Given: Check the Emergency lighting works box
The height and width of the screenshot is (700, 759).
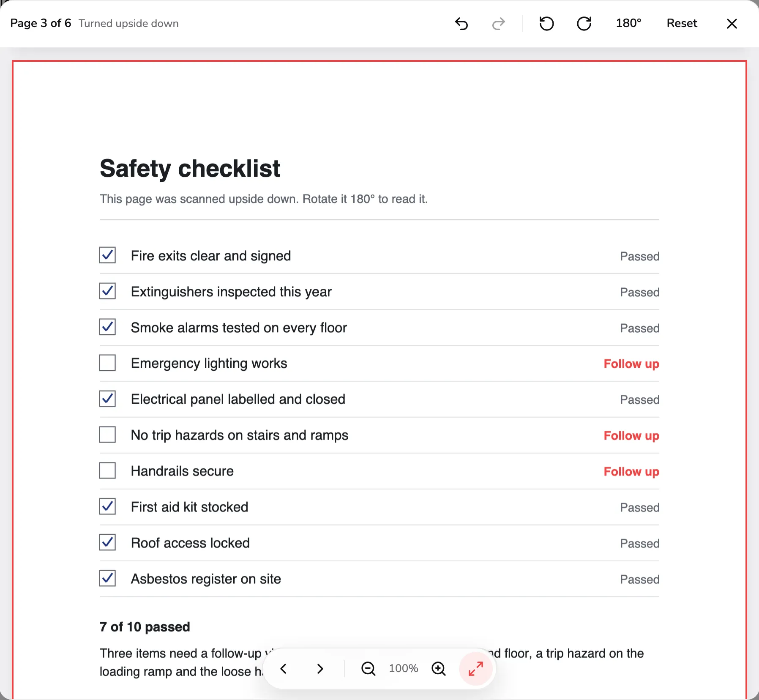Looking at the screenshot, I should tap(107, 363).
